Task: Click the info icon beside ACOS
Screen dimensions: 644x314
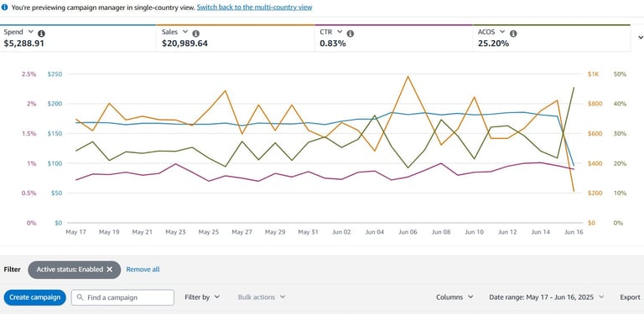Action: coord(513,33)
